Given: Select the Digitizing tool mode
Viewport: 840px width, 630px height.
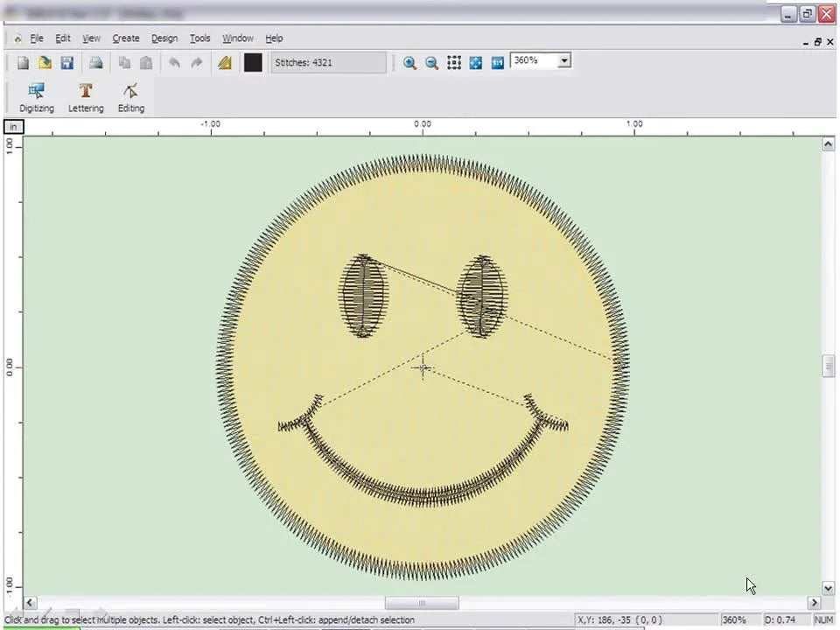Looking at the screenshot, I should pyautogui.click(x=37, y=97).
